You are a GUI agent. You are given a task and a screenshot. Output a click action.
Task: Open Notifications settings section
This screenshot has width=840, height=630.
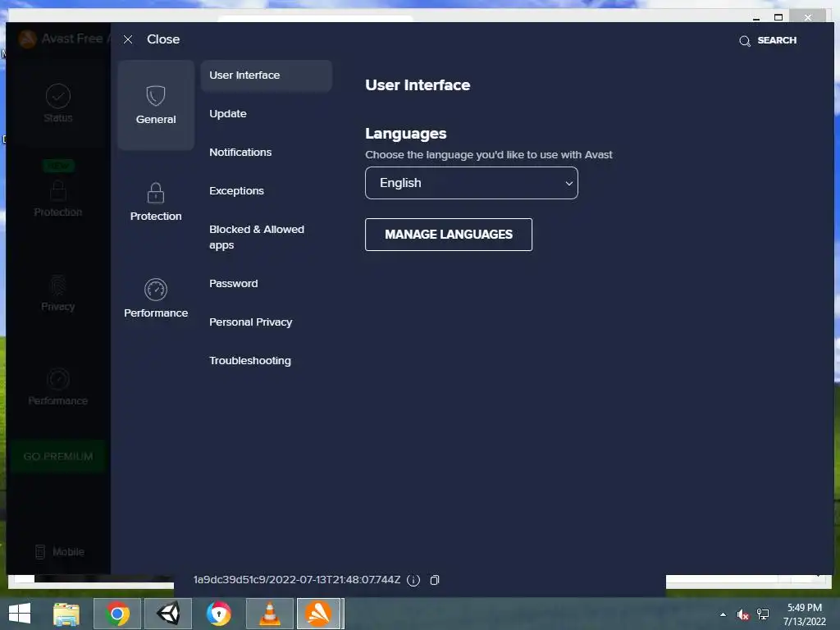coord(240,153)
